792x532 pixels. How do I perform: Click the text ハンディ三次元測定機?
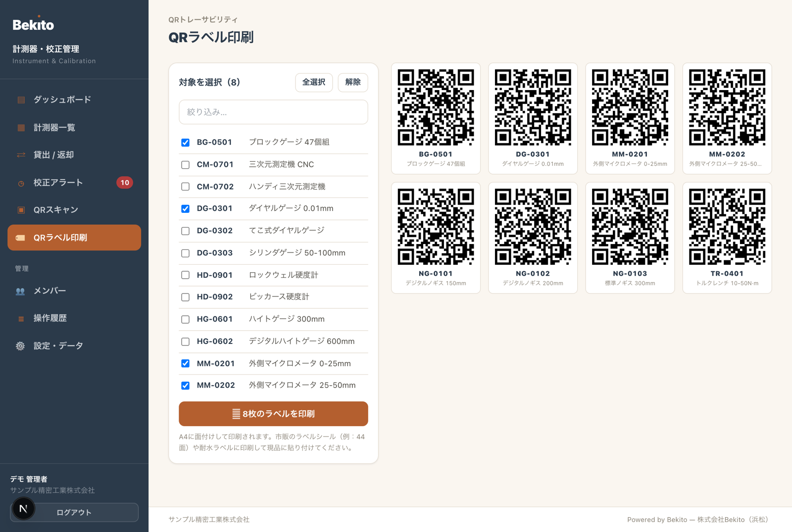[287, 187]
